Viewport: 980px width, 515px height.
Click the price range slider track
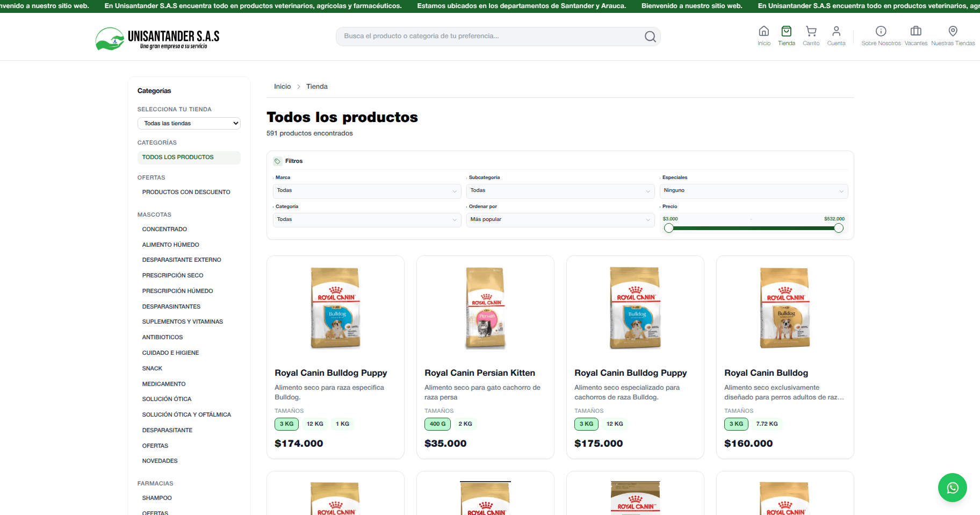(x=754, y=228)
